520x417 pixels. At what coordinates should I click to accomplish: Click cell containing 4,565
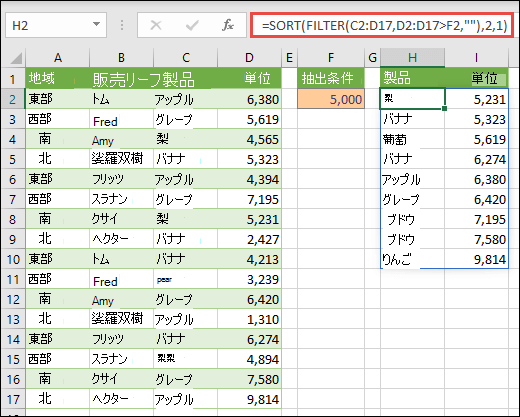click(249, 139)
